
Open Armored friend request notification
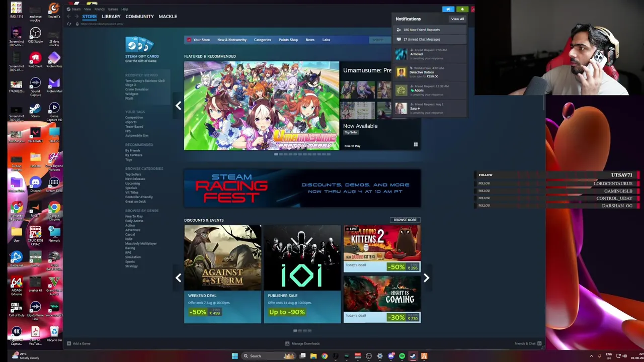coord(430,54)
